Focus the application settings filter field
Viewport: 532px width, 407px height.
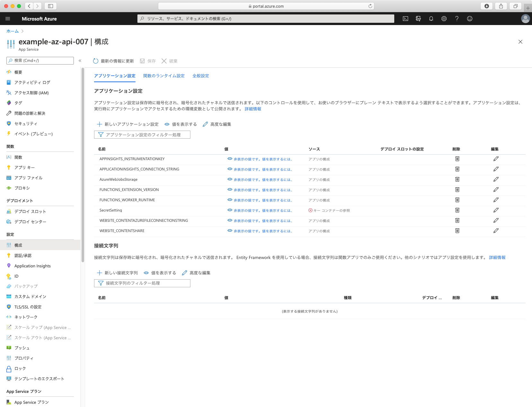[x=142, y=135]
